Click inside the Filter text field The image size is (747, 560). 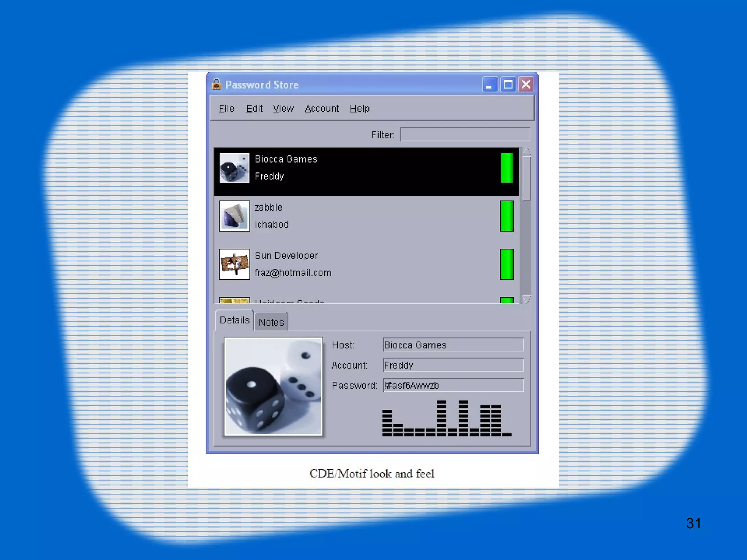pos(465,135)
